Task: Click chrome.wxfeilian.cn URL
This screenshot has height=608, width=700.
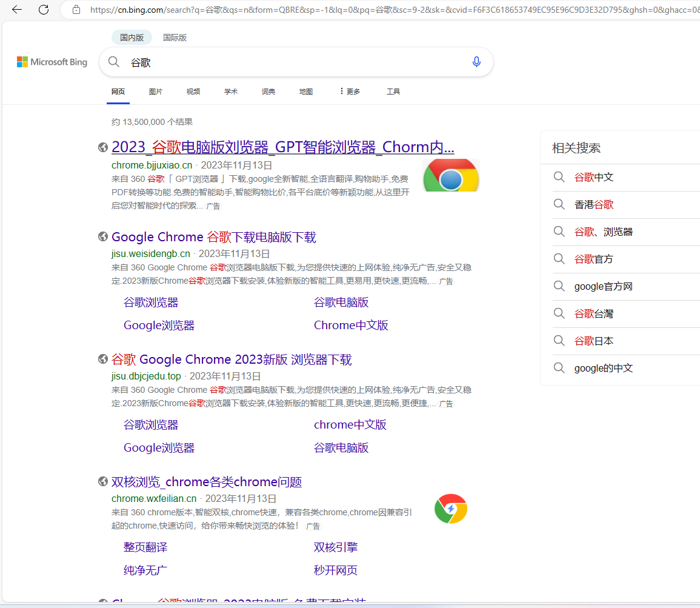Action: [154, 498]
